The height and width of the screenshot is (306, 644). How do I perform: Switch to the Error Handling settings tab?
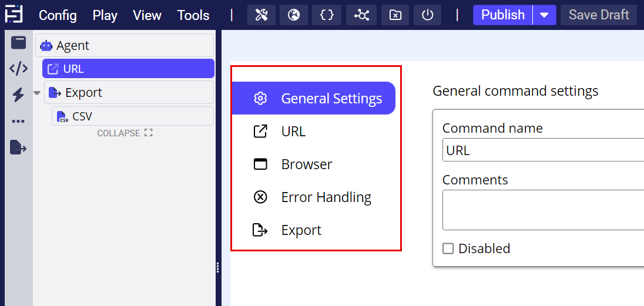click(326, 197)
